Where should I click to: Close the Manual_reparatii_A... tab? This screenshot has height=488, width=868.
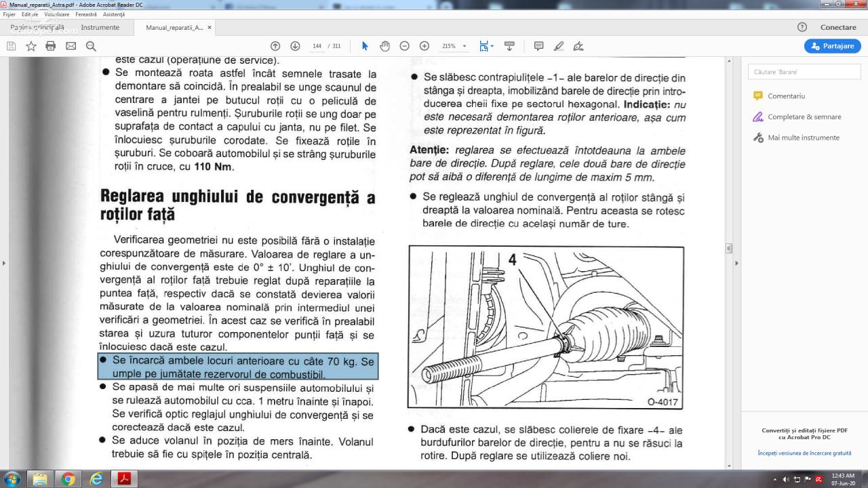point(210,28)
